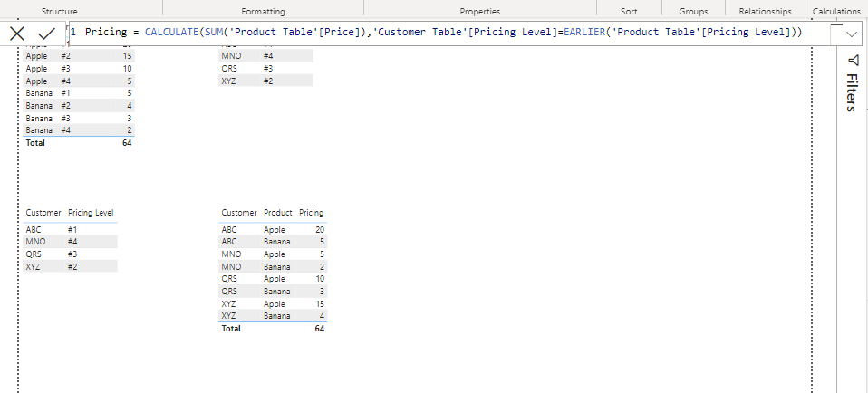Screen dimensions: 868x393
Task: Expand the formula bar with the chevron
Action: click(852, 34)
